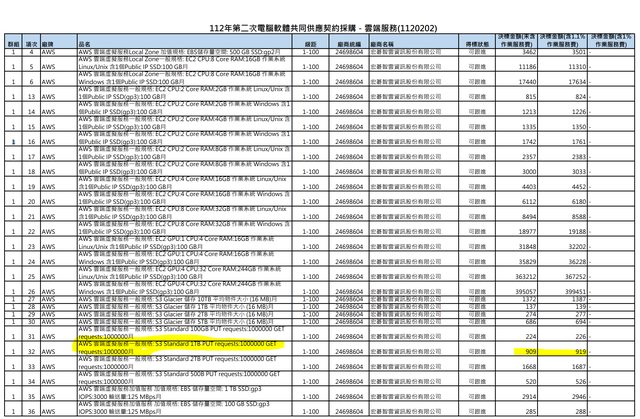Select the item number 36 cell
The image size is (640, 419).
coord(31,410)
